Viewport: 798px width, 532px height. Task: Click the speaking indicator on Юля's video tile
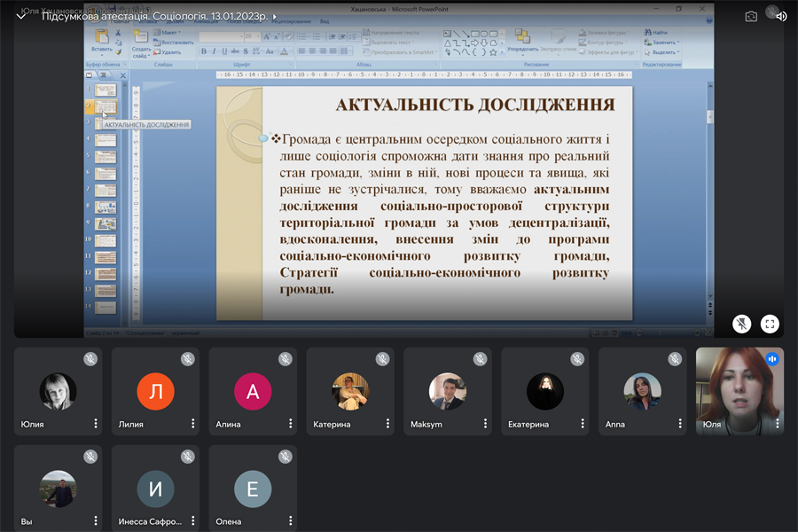tap(772, 359)
